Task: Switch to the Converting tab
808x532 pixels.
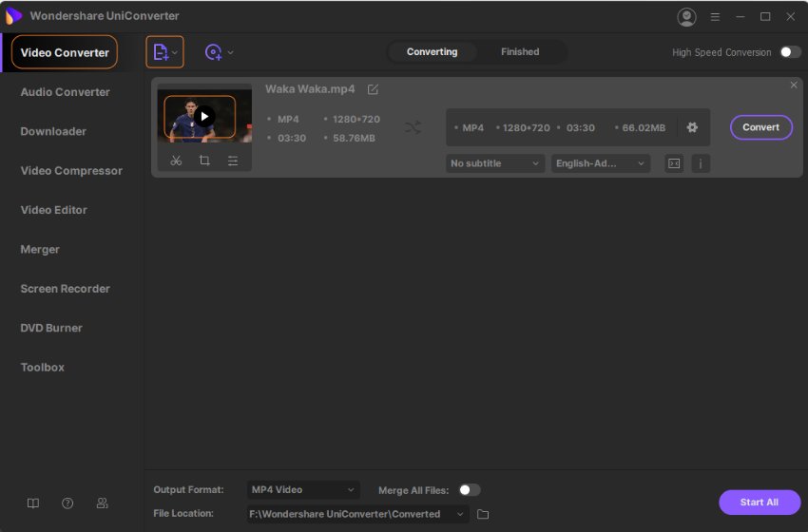Action: click(432, 52)
